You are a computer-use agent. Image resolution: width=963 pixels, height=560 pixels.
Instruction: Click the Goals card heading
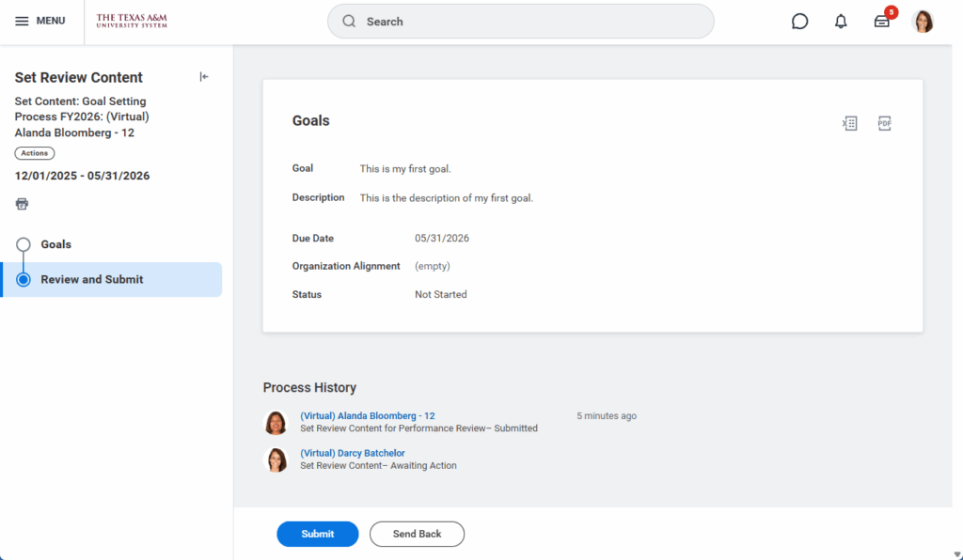tap(310, 121)
